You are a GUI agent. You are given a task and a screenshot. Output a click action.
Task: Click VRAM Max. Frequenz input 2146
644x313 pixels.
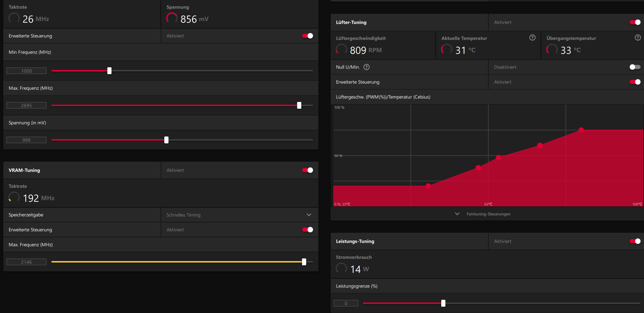[x=27, y=262]
